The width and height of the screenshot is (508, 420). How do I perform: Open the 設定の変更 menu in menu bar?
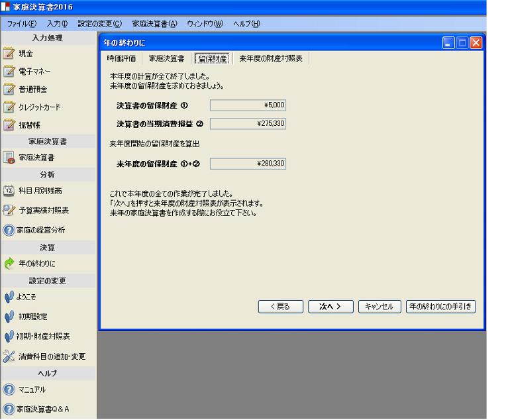point(99,24)
